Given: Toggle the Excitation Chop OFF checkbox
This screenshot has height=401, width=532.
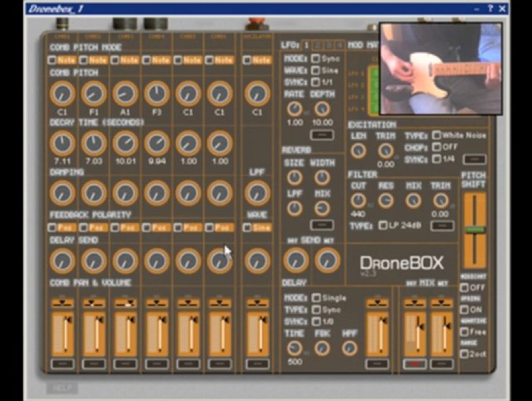Looking at the screenshot, I should point(436,147).
